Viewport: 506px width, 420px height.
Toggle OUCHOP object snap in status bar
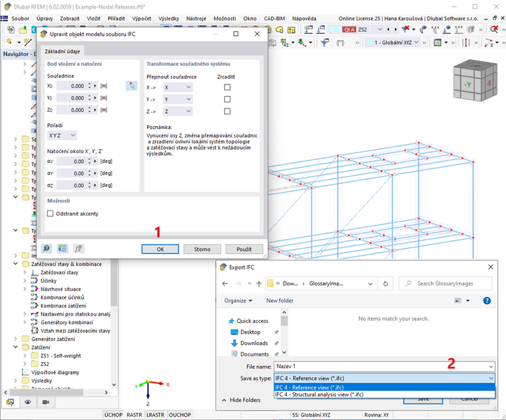pos(180,415)
